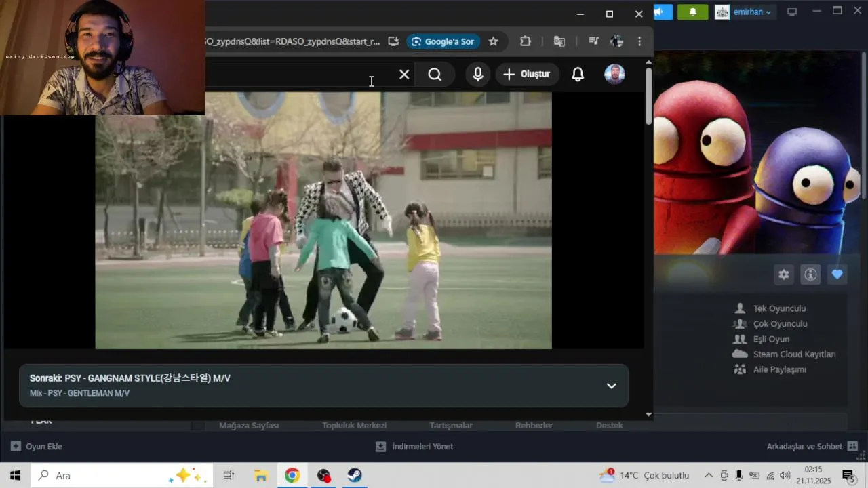
Task: Open File Explorer from the taskbar
Action: click(x=260, y=475)
